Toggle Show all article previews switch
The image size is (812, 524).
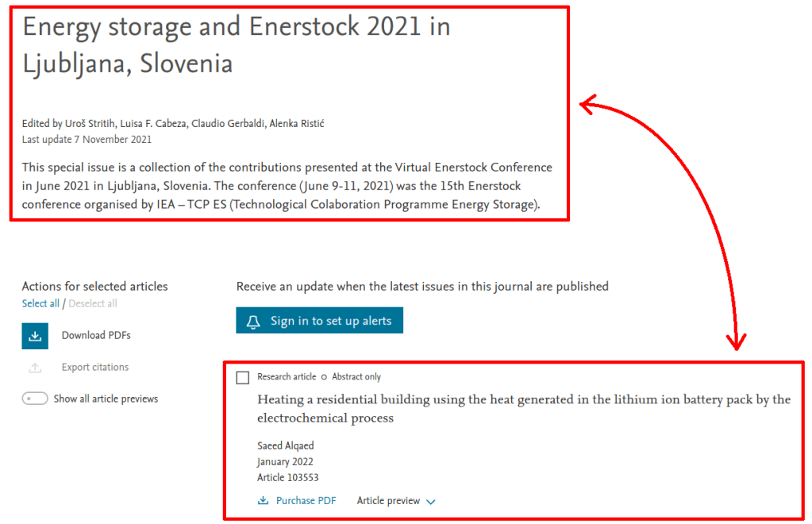[35, 399]
